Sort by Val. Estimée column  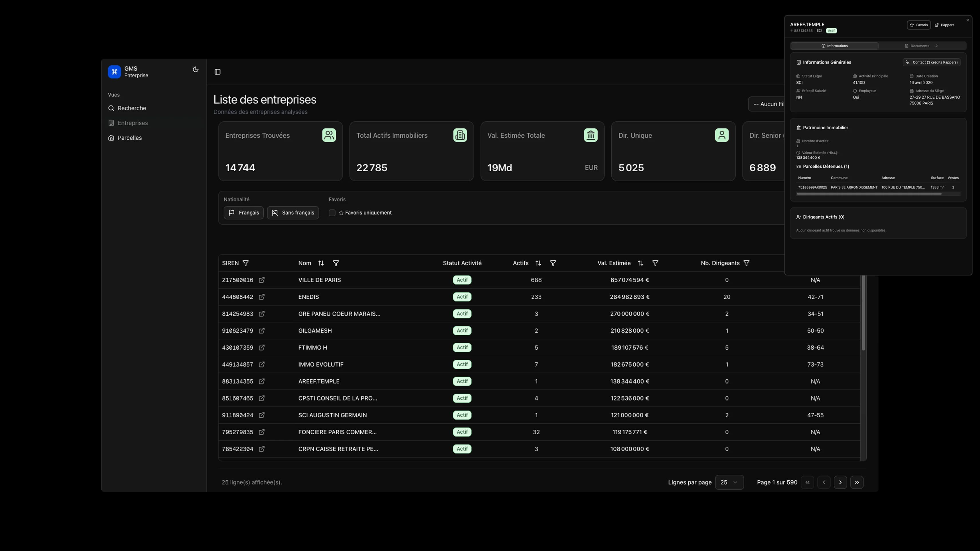(x=640, y=263)
